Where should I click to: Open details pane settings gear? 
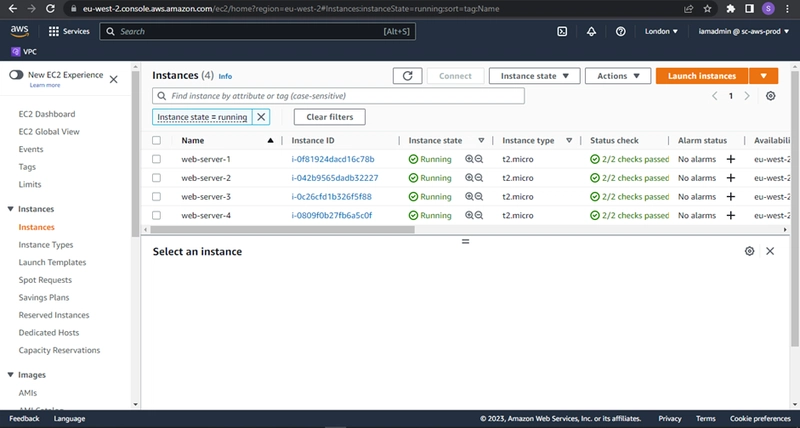click(x=749, y=251)
